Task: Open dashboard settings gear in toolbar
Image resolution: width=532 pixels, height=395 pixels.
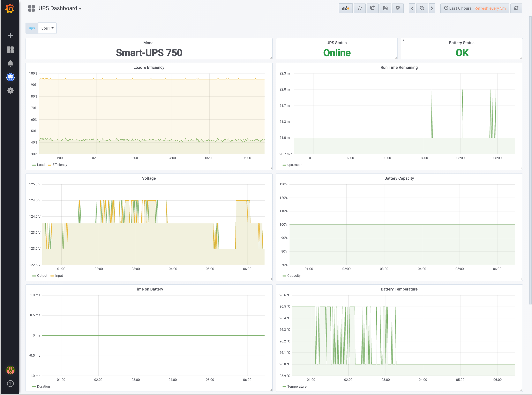Action: point(398,8)
